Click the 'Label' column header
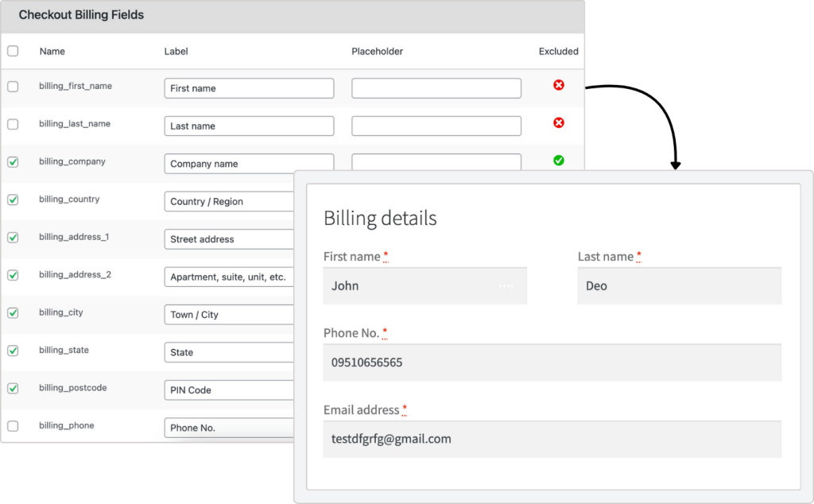The height and width of the screenshot is (504, 814). pyautogui.click(x=176, y=52)
